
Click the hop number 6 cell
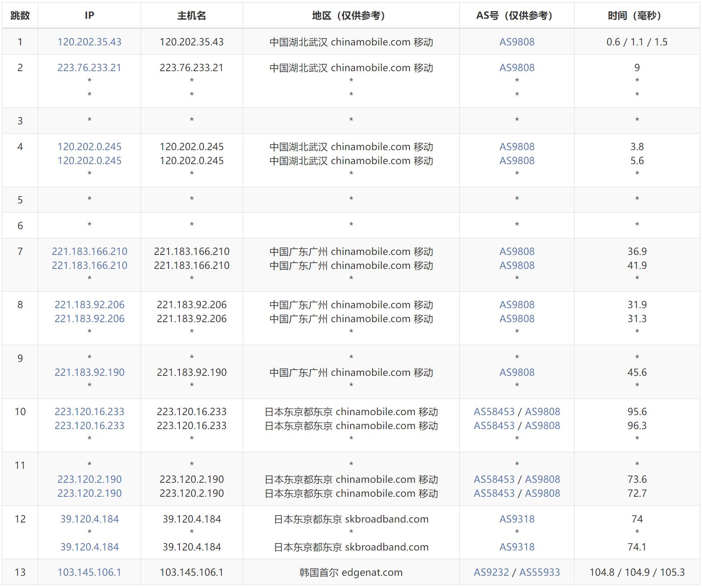pyautogui.click(x=20, y=226)
